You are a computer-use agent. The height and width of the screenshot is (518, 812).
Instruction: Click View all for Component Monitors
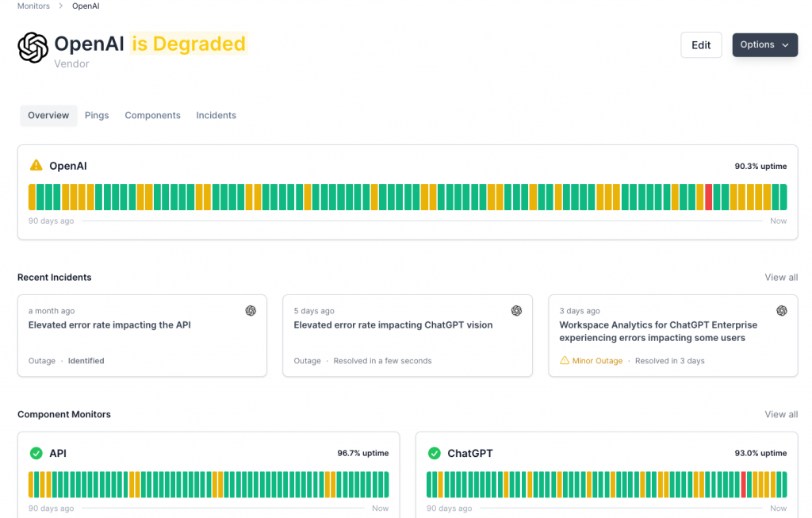pyautogui.click(x=781, y=414)
